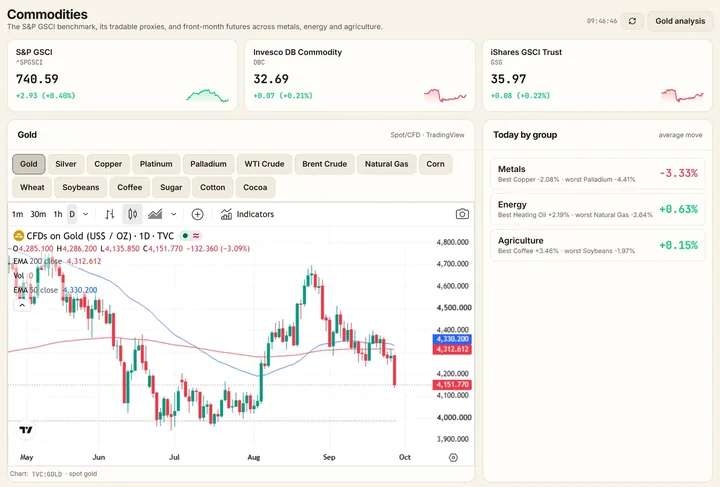
Task: Click the 09:46:46 timestamp
Action: click(602, 21)
